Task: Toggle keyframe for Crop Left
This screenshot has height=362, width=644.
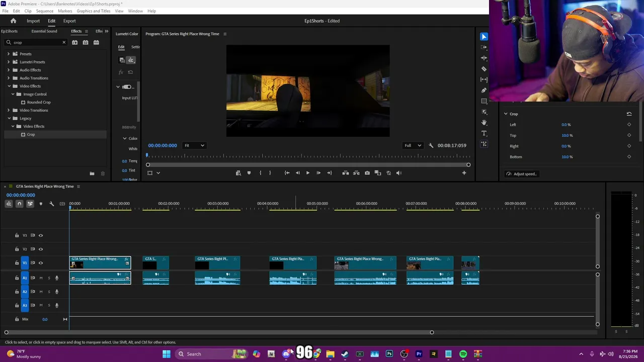Action: (629, 125)
